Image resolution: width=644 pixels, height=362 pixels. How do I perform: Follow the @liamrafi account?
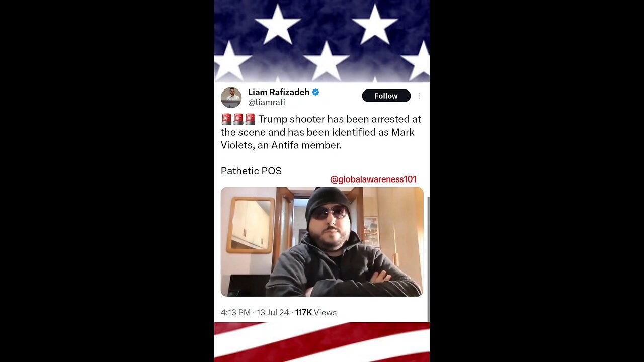pos(386,96)
